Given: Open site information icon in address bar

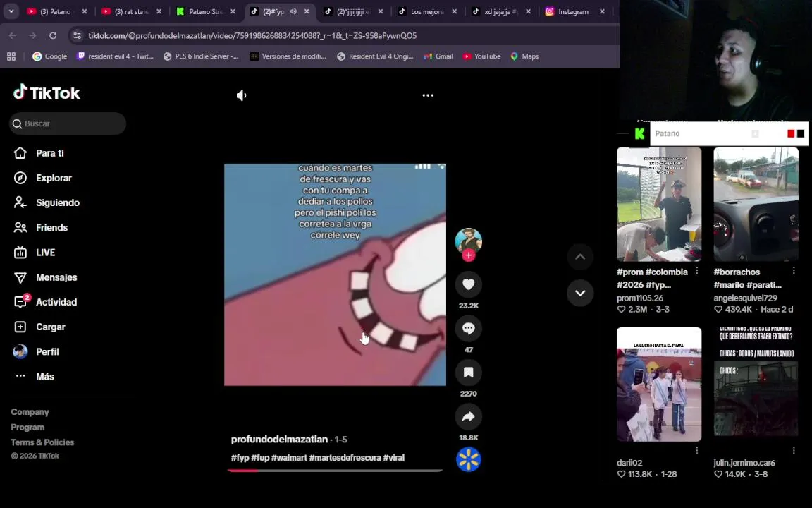Looking at the screenshot, I should coord(77,35).
